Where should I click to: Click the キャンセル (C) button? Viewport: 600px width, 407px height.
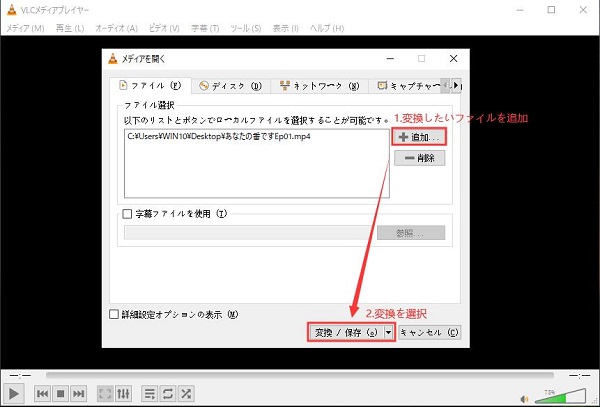point(429,332)
